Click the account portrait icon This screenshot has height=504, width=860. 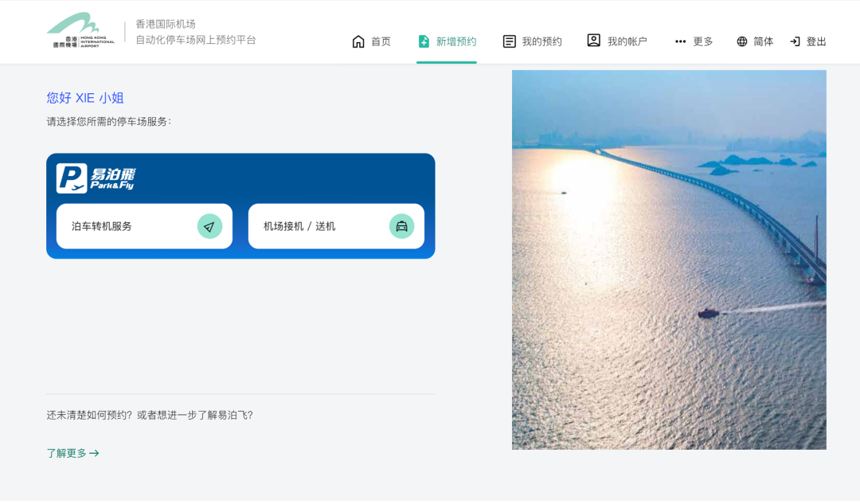[x=593, y=41]
